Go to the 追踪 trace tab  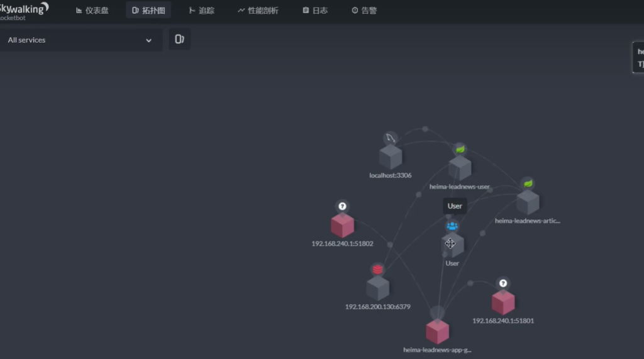click(201, 11)
